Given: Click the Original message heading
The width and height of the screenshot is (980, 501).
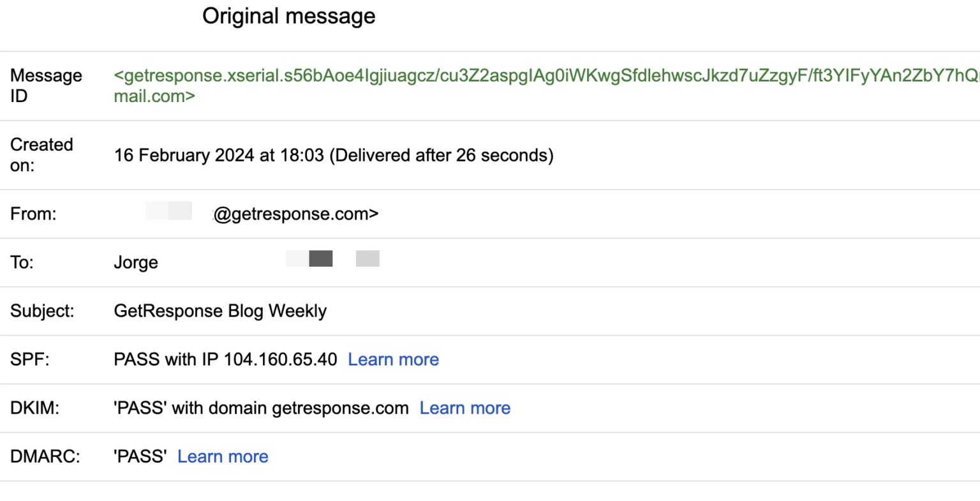Looking at the screenshot, I should pyautogui.click(x=289, y=16).
